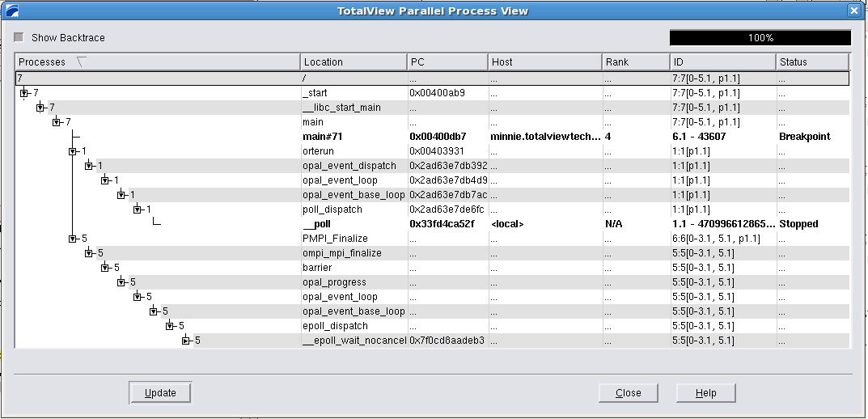Collapse the orterun tree node
The width and height of the screenshot is (868, 419).
click(73, 151)
